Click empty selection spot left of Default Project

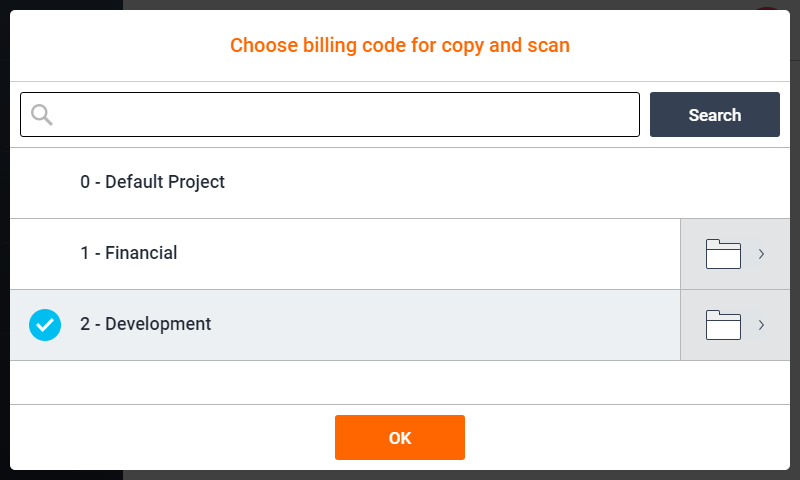(45, 183)
